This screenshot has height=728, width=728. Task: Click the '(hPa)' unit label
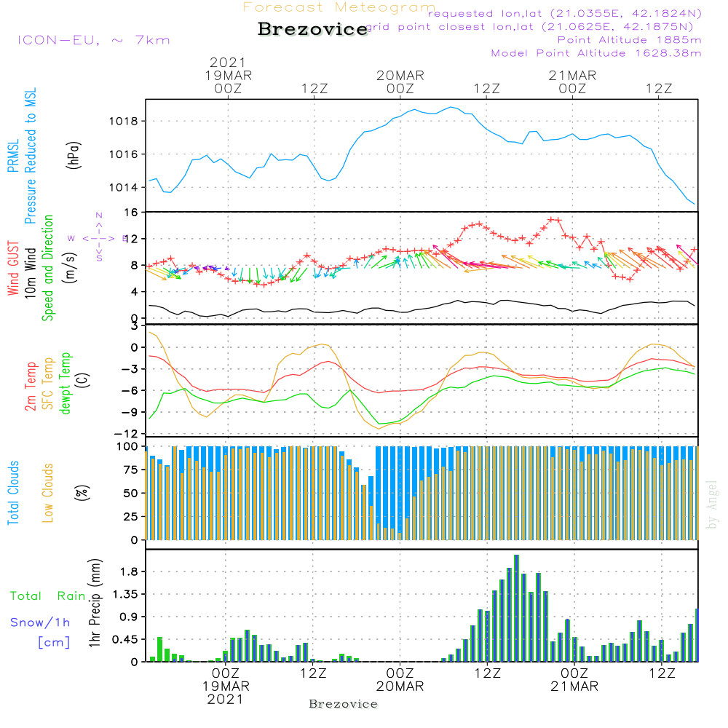click(74, 155)
